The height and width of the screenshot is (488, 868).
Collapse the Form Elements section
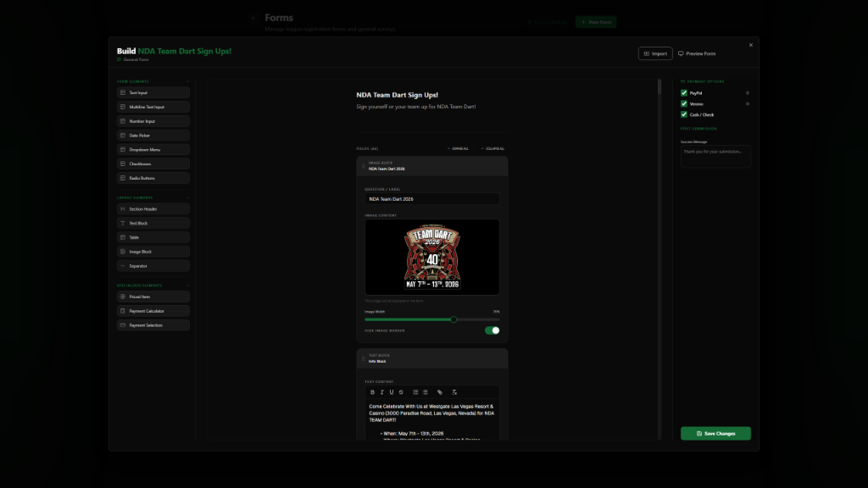(187, 81)
